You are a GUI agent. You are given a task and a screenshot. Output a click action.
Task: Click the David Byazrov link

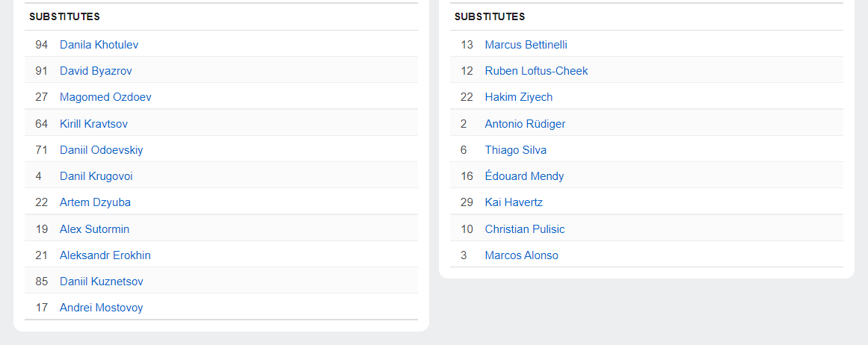96,71
